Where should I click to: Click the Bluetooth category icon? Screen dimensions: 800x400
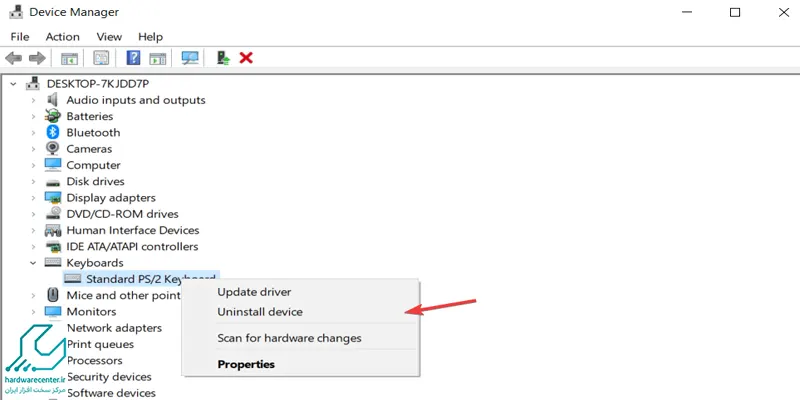(x=53, y=133)
